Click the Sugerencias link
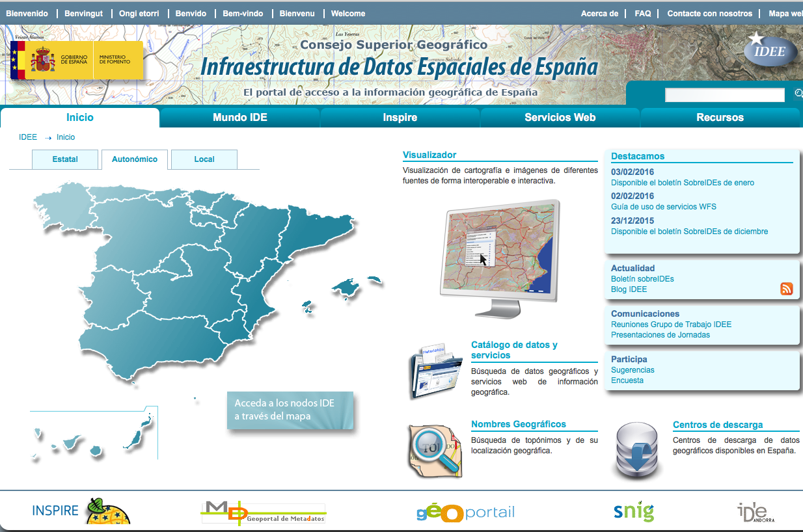 tap(633, 370)
